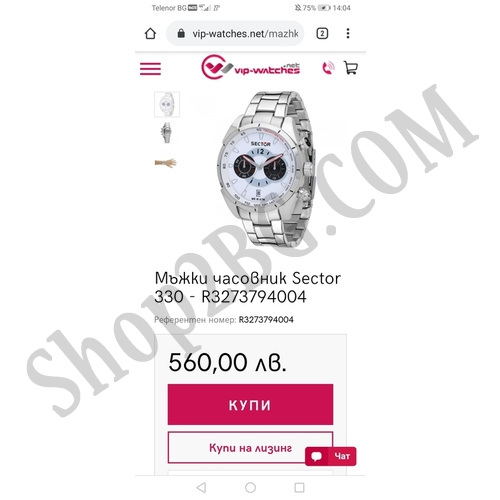500x500 pixels.
Task: Tap the Android recent apps square
Action: pyautogui.click(x=299, y=488)
